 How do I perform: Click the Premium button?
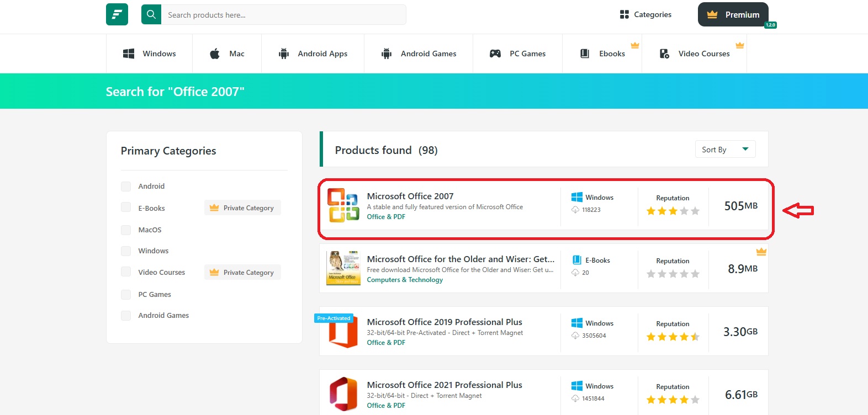click(733, 14)
